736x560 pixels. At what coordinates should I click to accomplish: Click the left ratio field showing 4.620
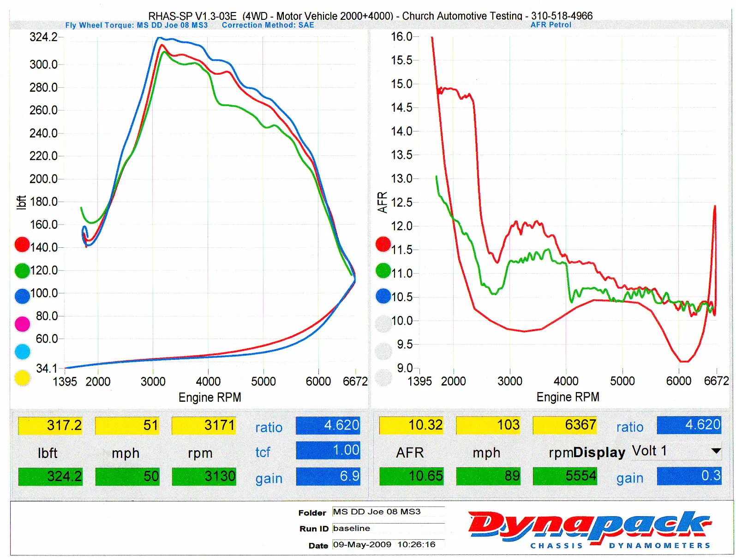click(x=328, y=425)
